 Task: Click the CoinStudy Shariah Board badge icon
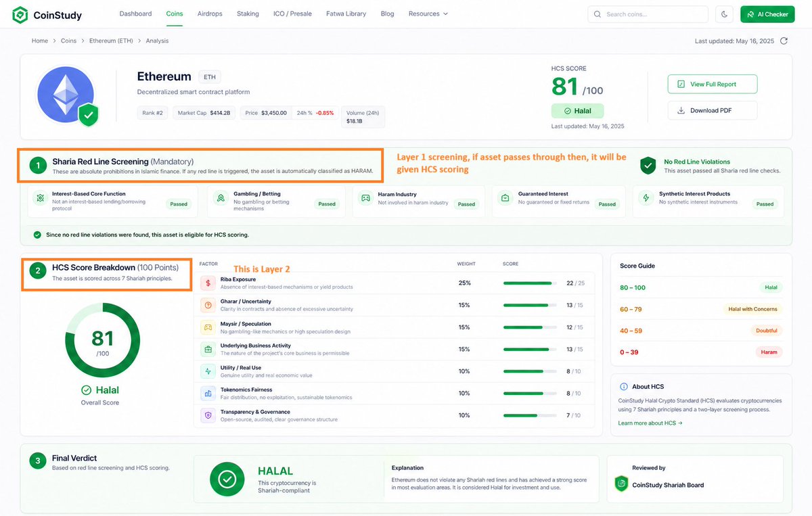pos(621,484)
